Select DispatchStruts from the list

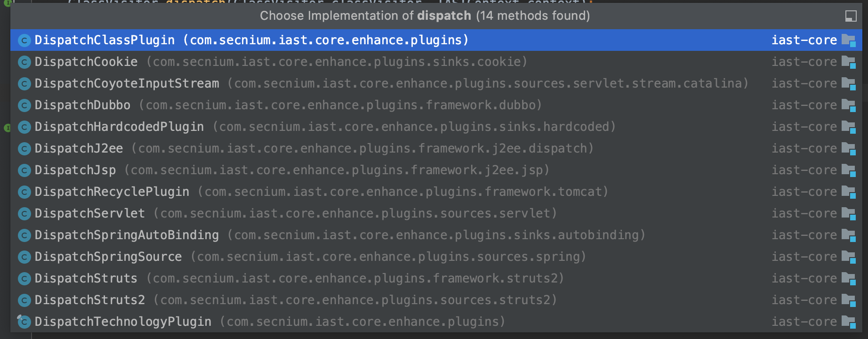click(x=86, y=279)
